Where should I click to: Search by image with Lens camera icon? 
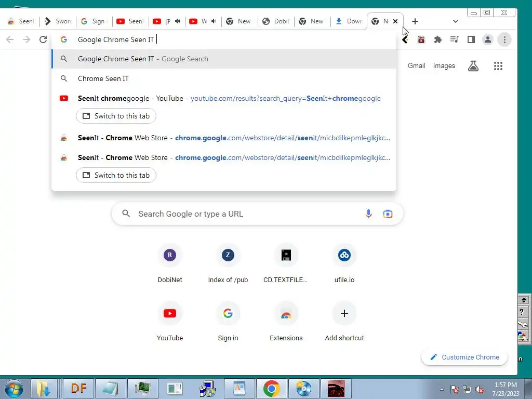[388, 214]
